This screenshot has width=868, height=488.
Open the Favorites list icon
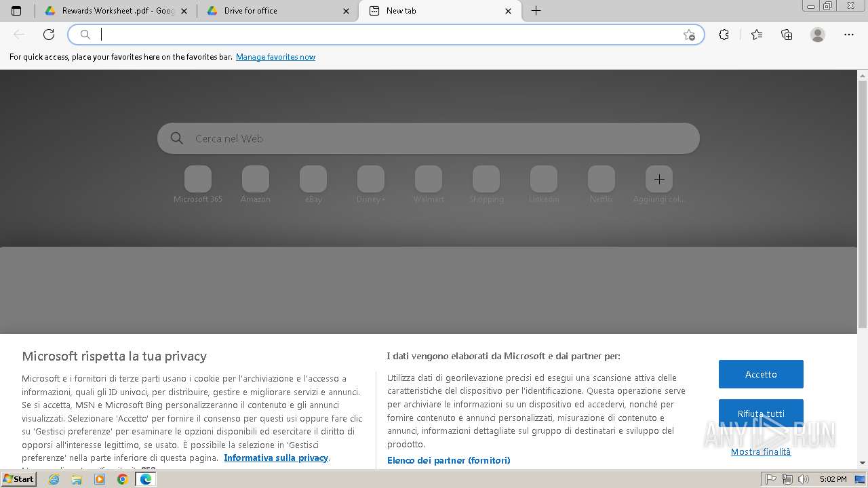coord(757,35)
